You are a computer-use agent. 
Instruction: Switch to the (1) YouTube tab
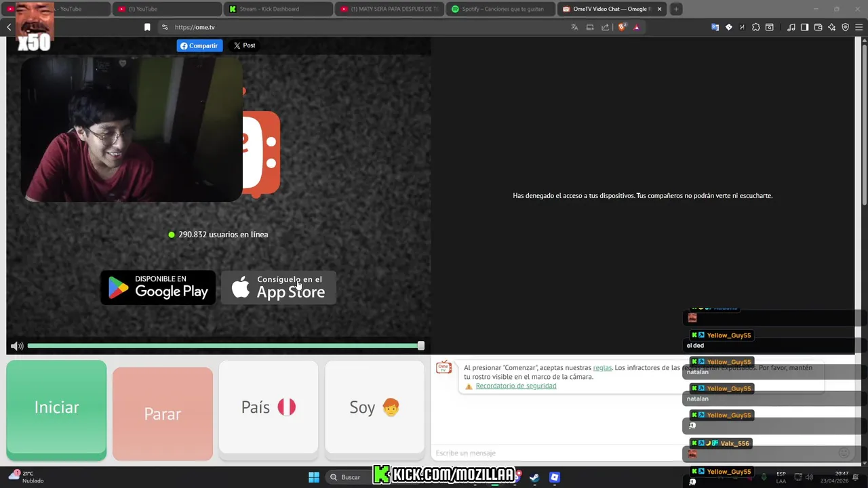[166, 9]
